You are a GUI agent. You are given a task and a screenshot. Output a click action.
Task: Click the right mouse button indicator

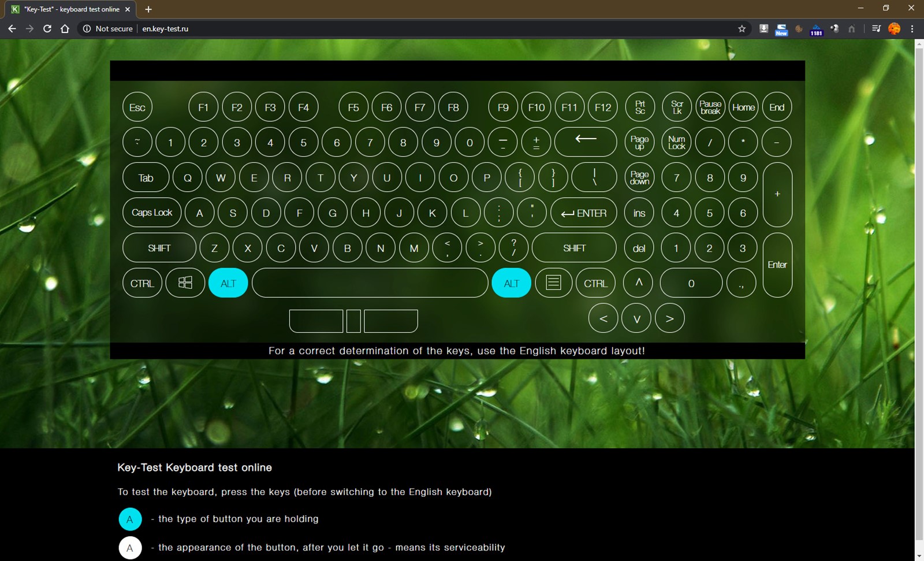point(391,321)
